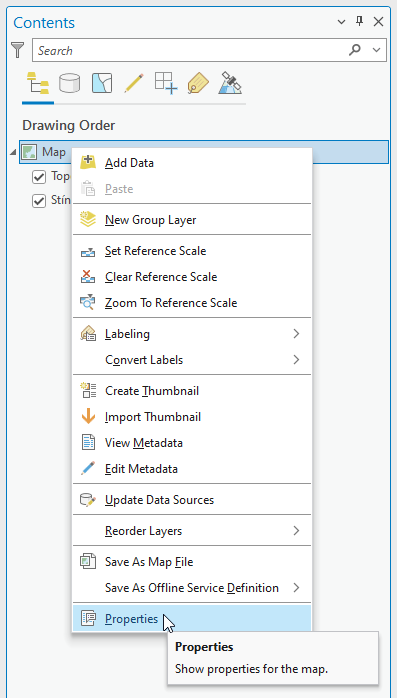
Task: Open the Contents pane options chevron
Action: [341, 22]
